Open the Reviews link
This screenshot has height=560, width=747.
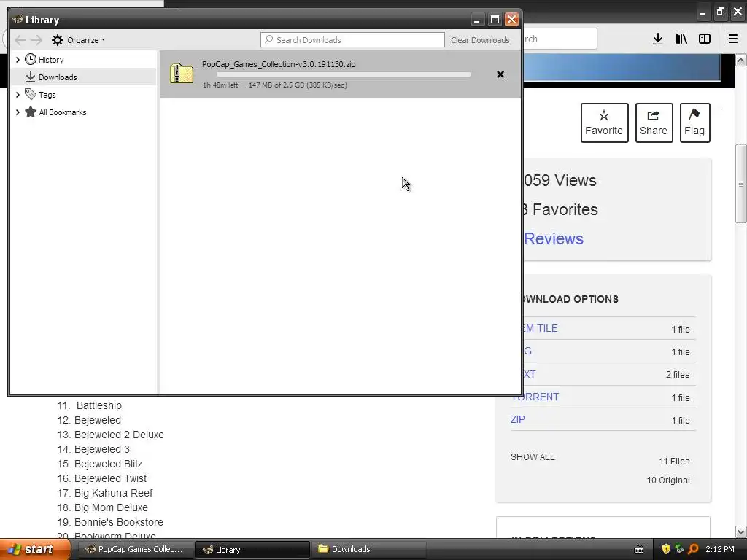point(554,238)
